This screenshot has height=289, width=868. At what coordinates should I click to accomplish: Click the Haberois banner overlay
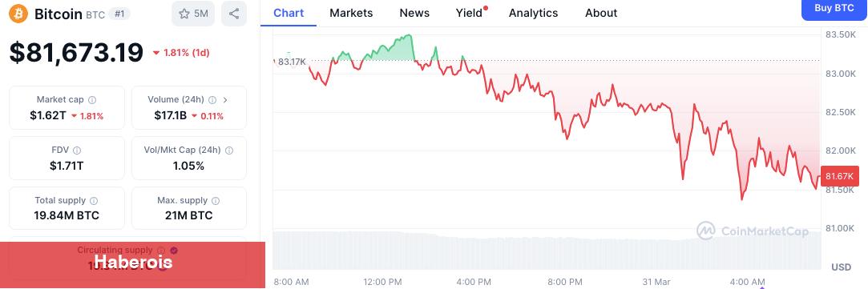pos(133,262)
